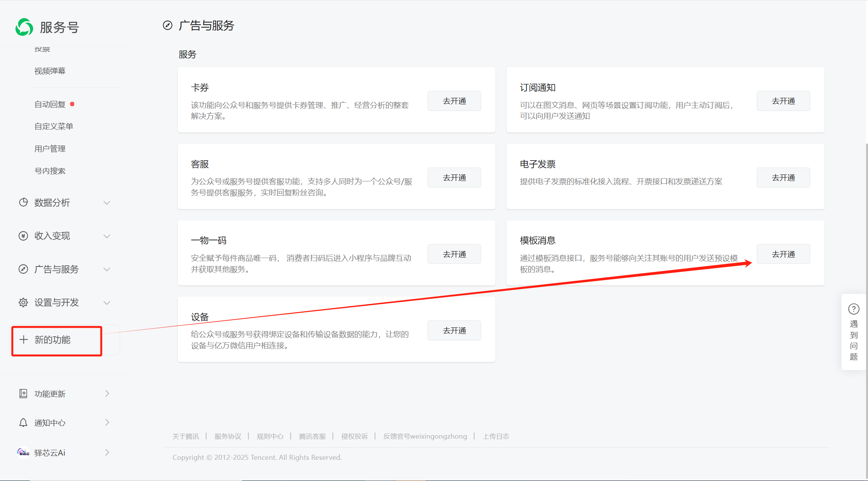This screenshot has width=868, height=481.
Task: Open the 自定义菜单 menu item
Action: (x=54, y=126)
